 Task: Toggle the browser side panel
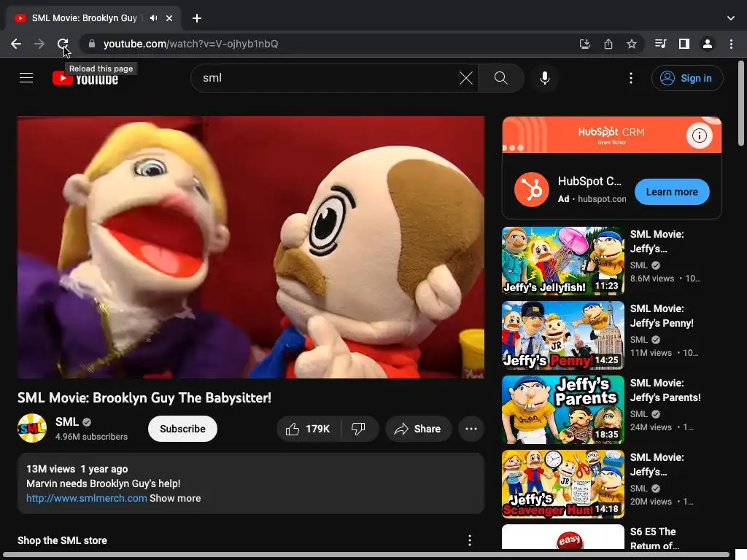coord(684,44)
